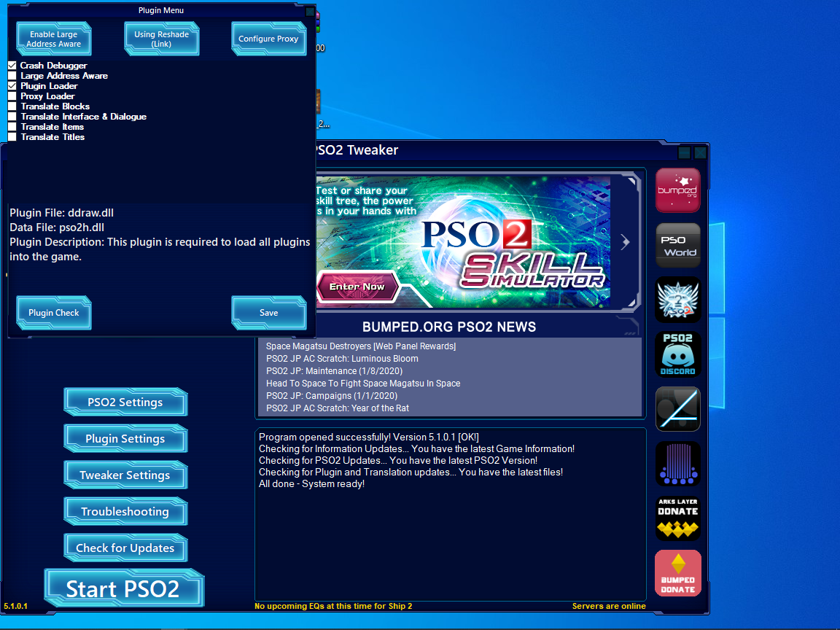Click the PSO2 Skill Simulator banner

(x=467, y=242)
